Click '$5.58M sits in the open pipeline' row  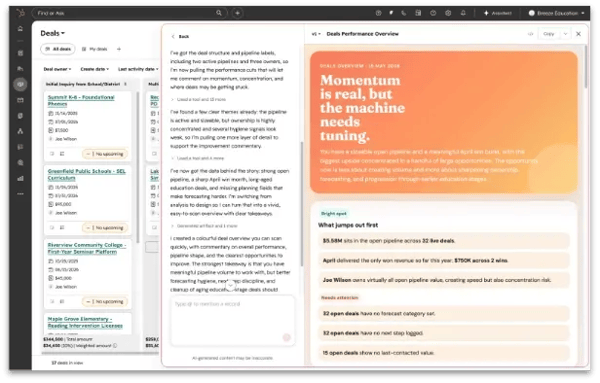point(443,241)
